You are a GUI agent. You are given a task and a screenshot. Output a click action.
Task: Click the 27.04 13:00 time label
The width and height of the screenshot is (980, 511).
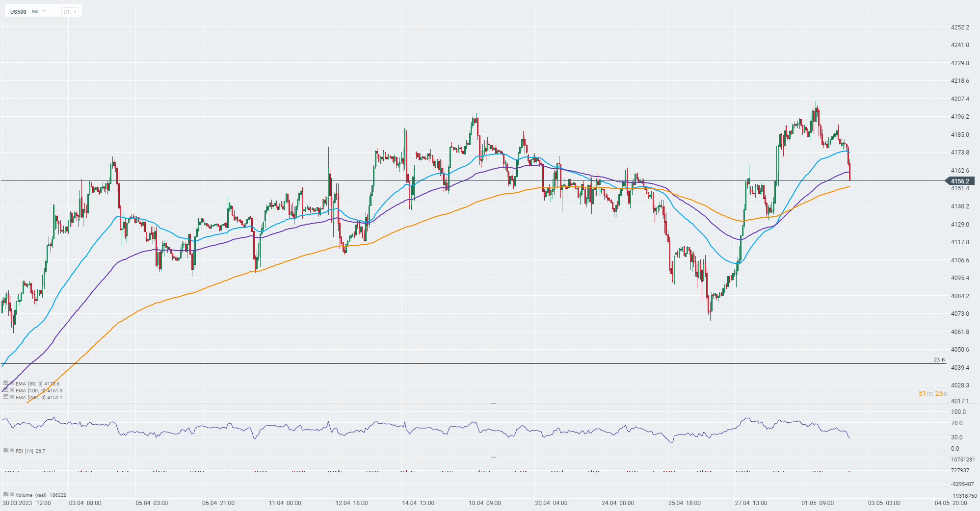pyautogui.click(x=751, y=503)
